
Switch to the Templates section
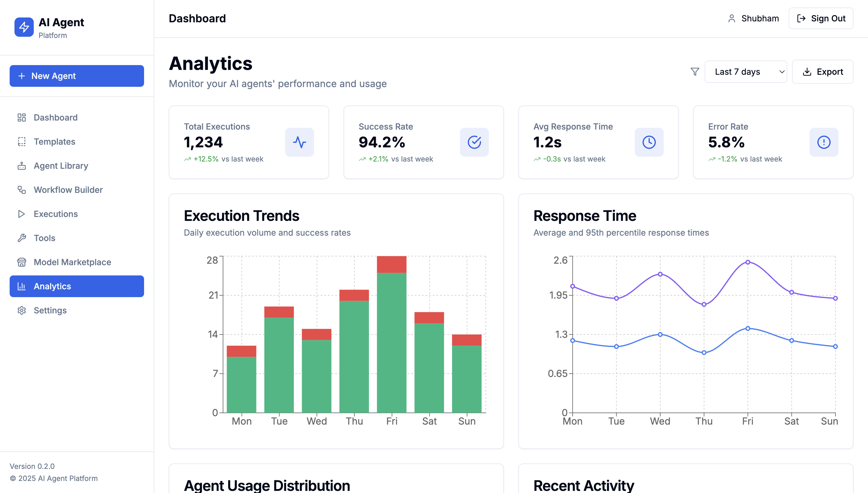pos(54,142)
